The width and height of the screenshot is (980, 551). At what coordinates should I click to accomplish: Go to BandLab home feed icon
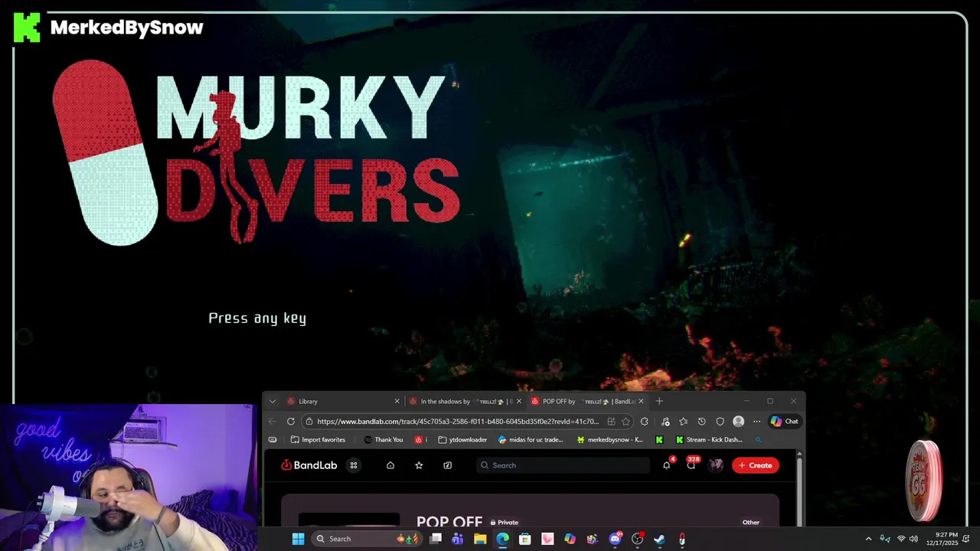click(x=390, y=465)
